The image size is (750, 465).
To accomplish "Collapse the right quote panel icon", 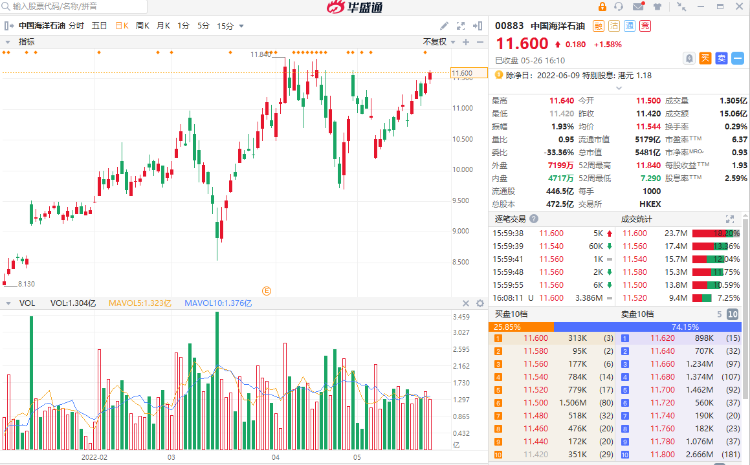I will (x=477, y=26).
